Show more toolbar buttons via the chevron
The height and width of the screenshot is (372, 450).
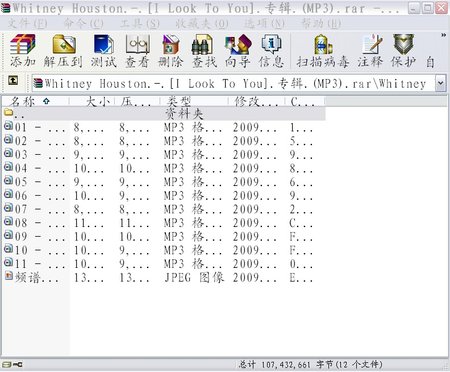tap(443, 35)
